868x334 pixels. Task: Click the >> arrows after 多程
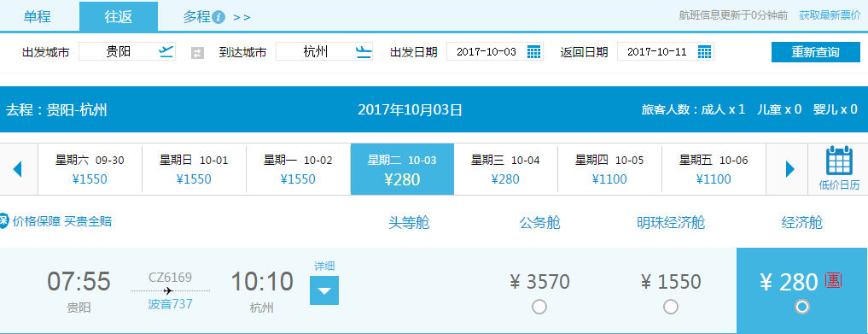coord(242,18)
